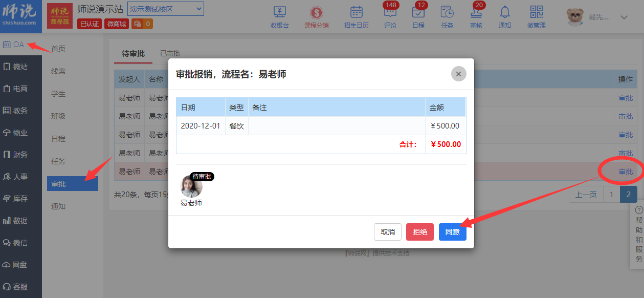This screenshot has width=644, height=298.
Task: Click the red 拒绝 reject button
Action: point(420,232)
